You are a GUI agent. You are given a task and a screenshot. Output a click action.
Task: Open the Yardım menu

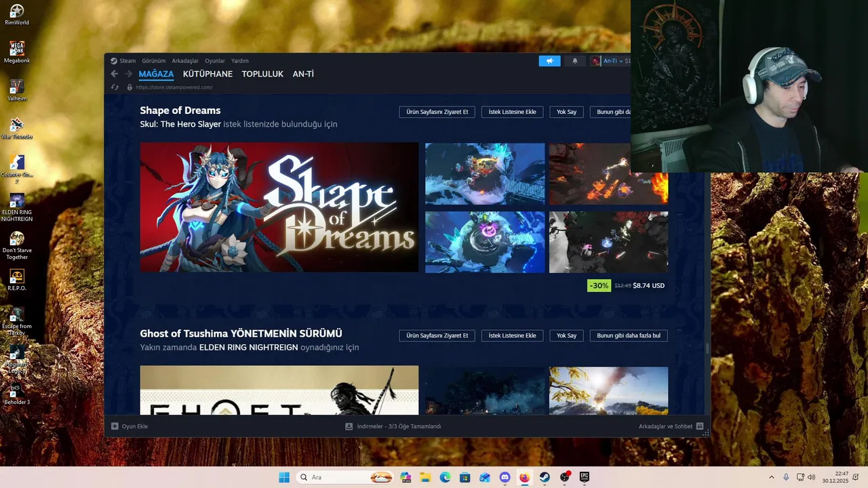click(240, 61)
